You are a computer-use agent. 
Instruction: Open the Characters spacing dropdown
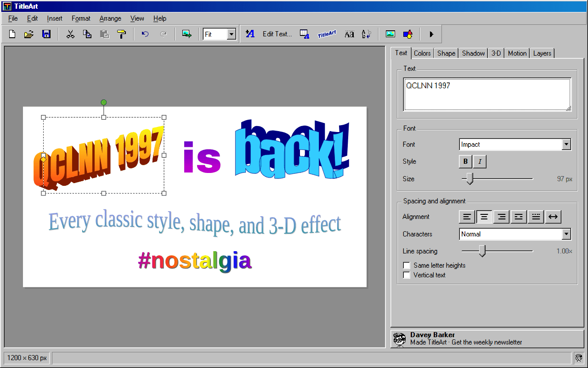tap(566, 234)
